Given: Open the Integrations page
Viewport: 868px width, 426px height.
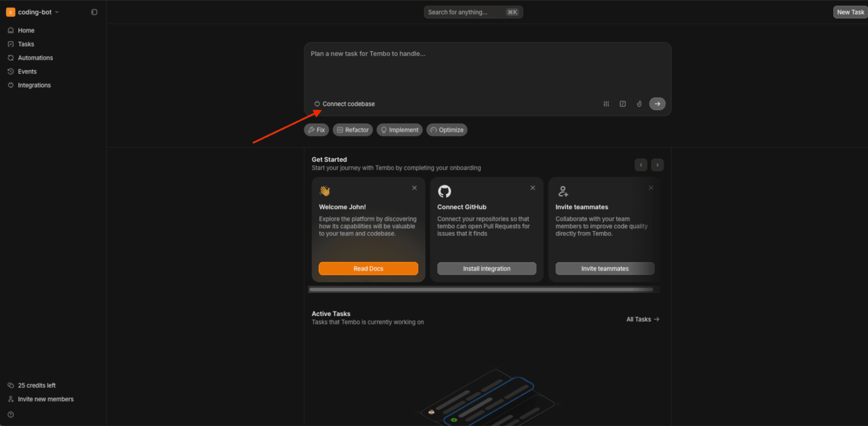Looking at the screenshot, I should pos(33,85).
